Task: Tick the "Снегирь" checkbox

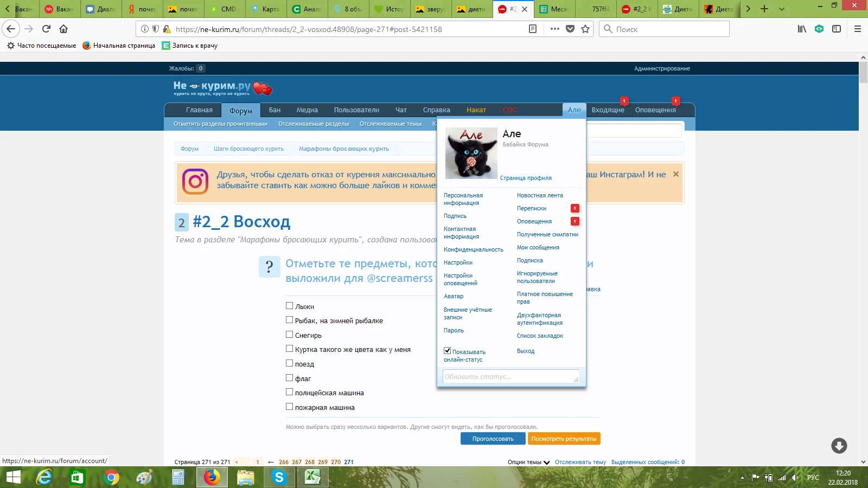Action: point(290,335)
